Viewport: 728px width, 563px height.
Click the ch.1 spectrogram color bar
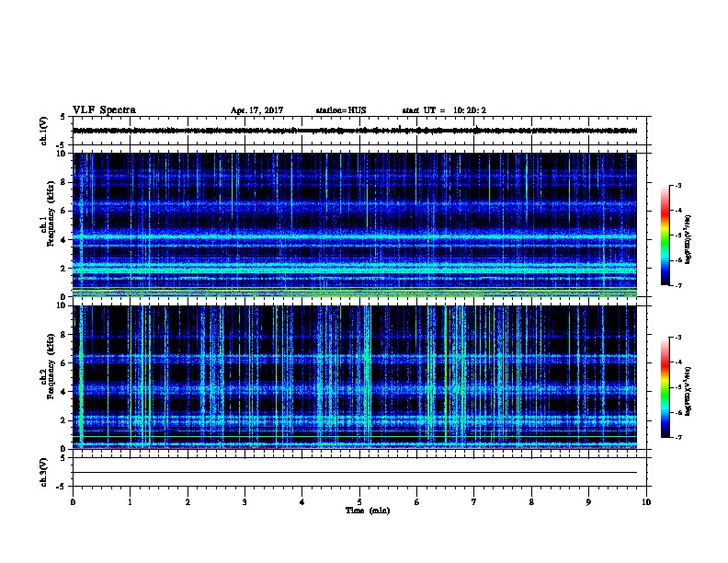(665, 236)
